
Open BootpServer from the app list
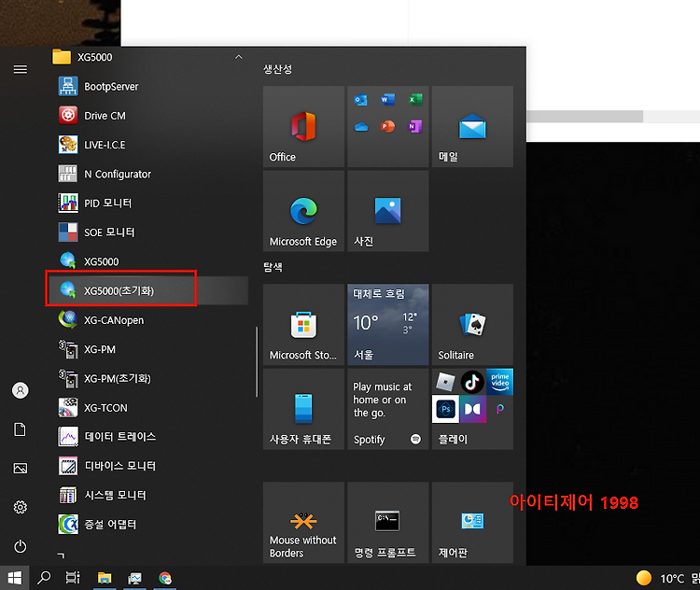click(x=147, y=87)
